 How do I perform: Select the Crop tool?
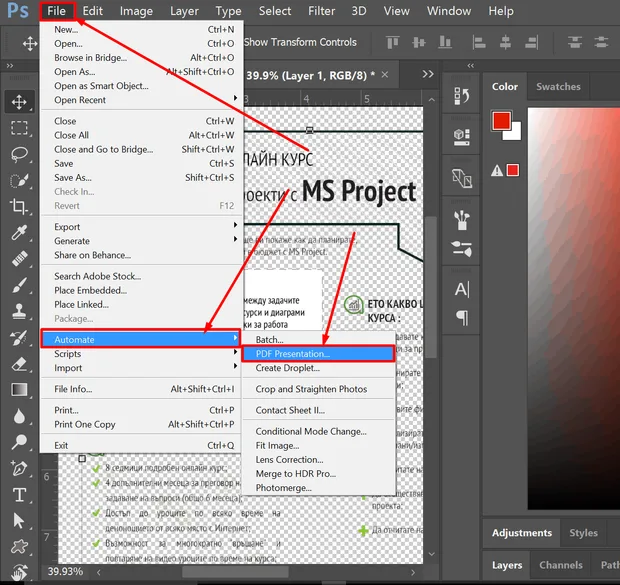point(19,206)
